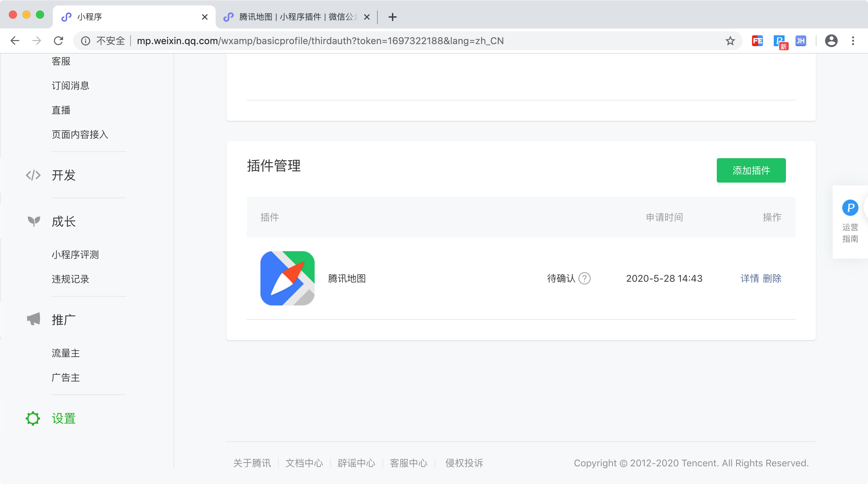
Task: Switch to the 腾讯地图 browser tab
Action: [x=295, y=17]
